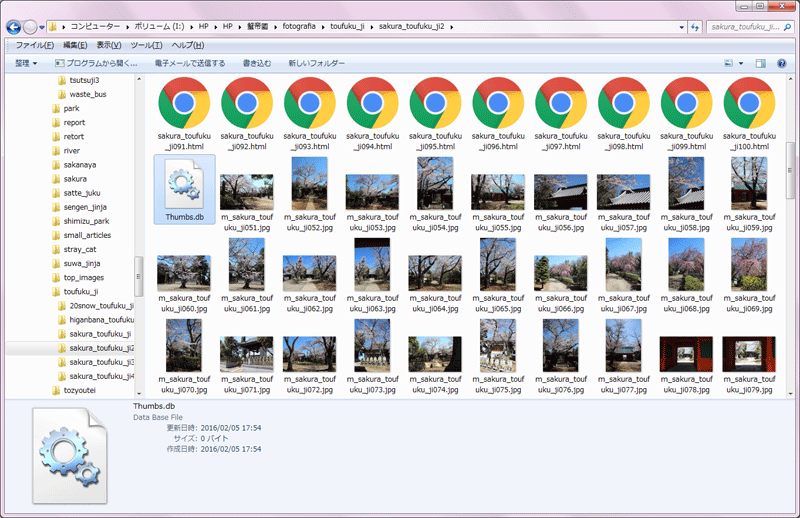The width and height of the screenshot is (800, 518).
Task: Open the 整理 organize dropdown
Action: tap(26, 63)
